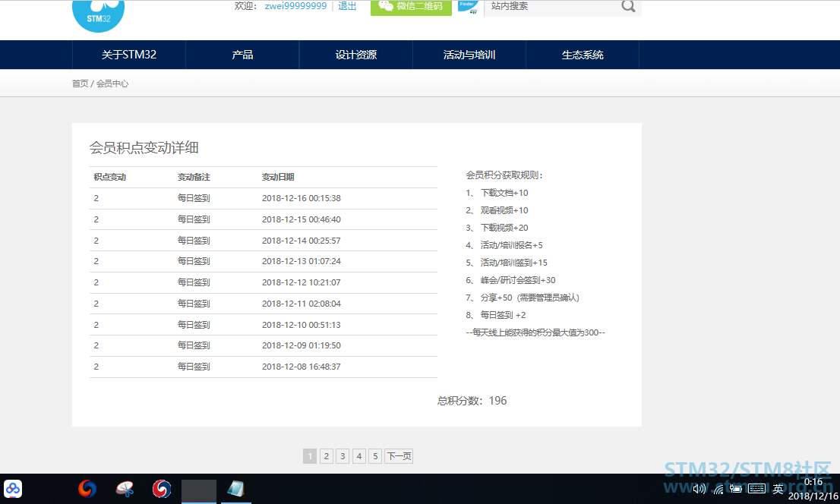Image resolution: width=840 pixels, height=504 pixels.
Task: Go to 首页 in the breadcrumb
Action: point(80,83)
